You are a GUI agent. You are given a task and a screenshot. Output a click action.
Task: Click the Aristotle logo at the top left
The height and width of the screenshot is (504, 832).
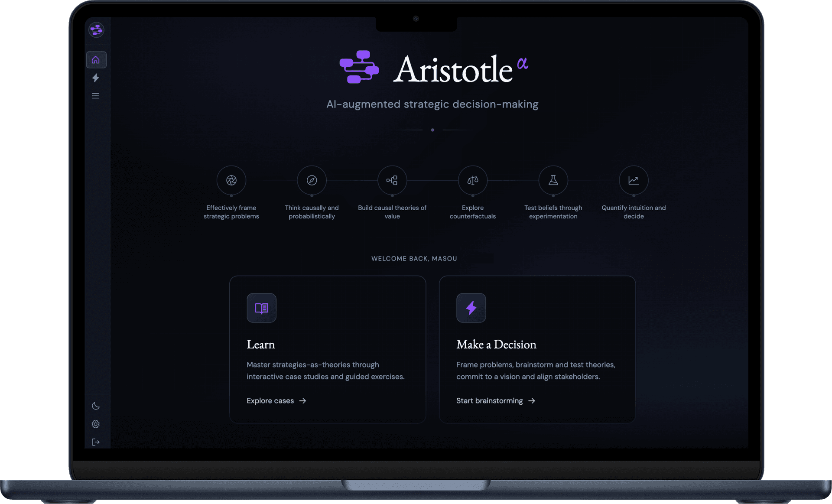click(x=96, y=30)
